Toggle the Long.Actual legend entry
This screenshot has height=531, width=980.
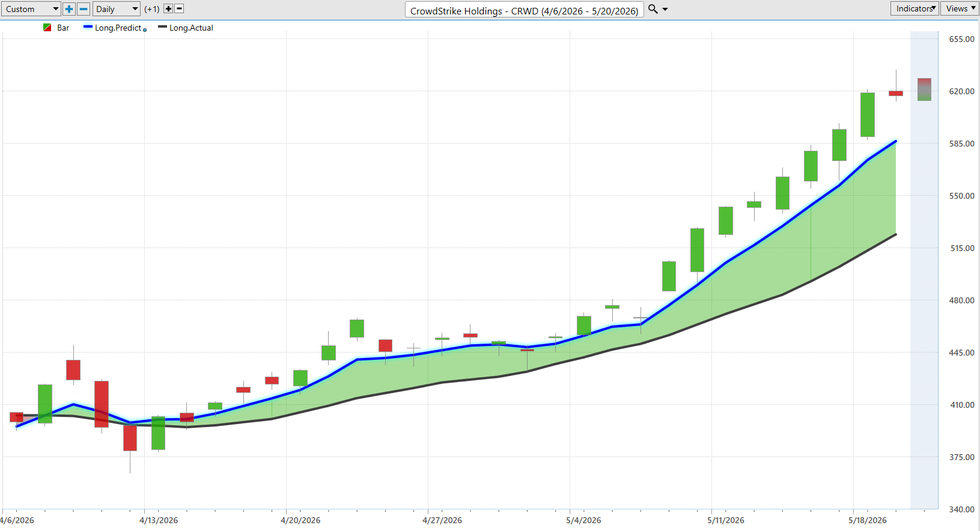191,28
